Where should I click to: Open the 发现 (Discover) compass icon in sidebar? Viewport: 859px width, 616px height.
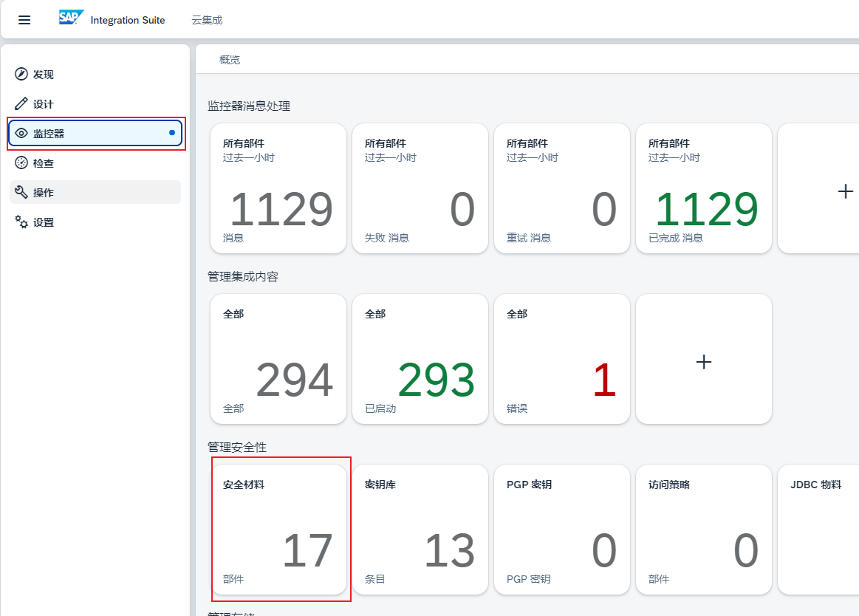[x=21, y=74]
